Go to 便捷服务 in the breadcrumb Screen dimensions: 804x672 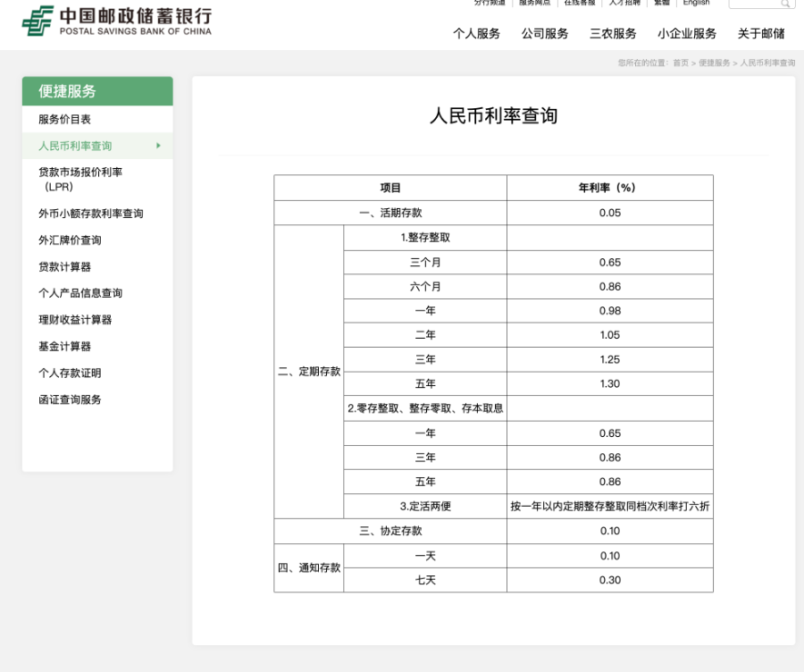(715, 63)
